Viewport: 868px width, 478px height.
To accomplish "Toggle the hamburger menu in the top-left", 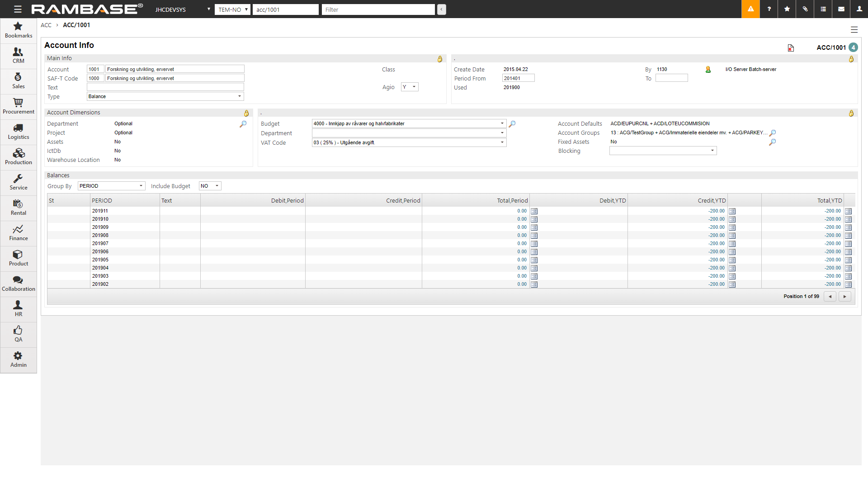I will pos(18,9).
